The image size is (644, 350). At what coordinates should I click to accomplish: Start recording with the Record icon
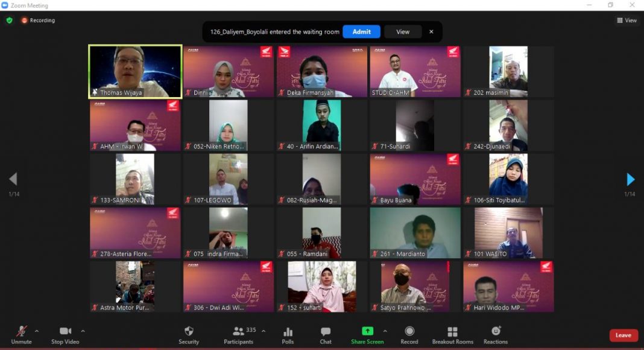[x=409, y=331]
